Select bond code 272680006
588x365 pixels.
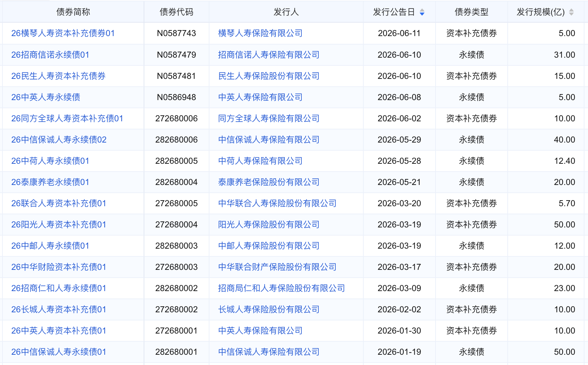tap(177, 118)
